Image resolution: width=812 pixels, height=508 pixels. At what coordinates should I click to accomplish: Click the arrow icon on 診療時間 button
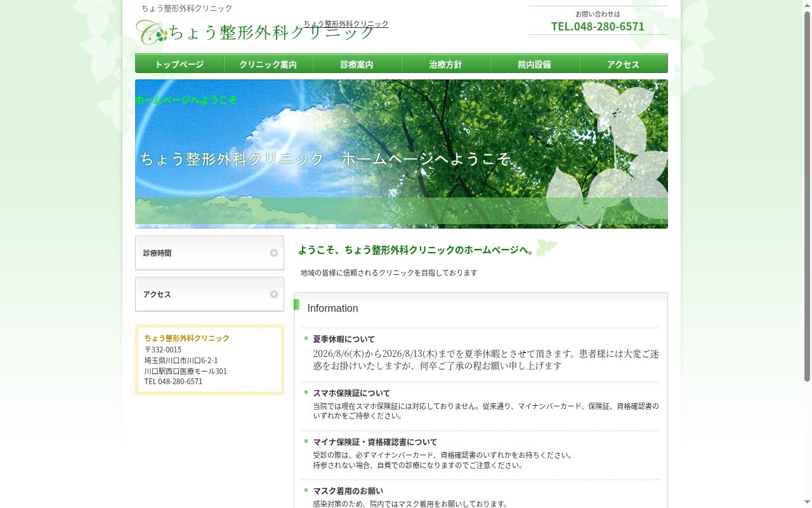(x=274, y=253)
